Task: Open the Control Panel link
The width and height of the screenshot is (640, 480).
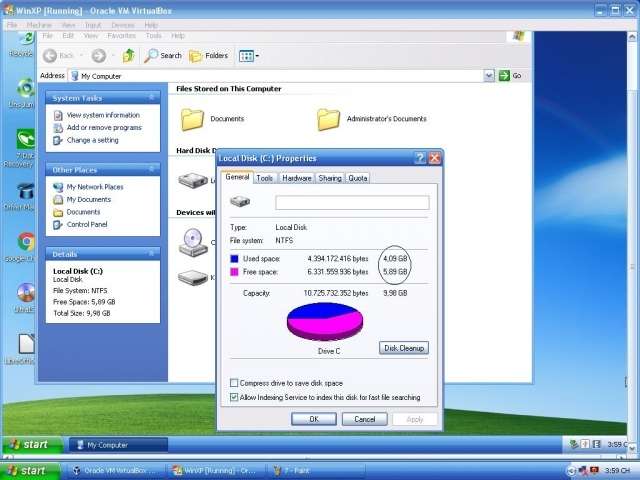Action: coord(86,224)
